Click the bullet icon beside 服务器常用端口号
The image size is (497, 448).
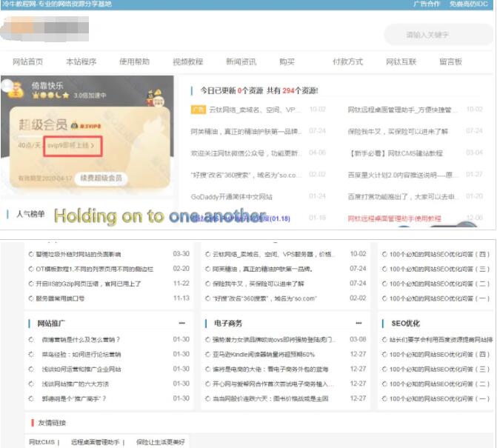click(x=31, y=298)
